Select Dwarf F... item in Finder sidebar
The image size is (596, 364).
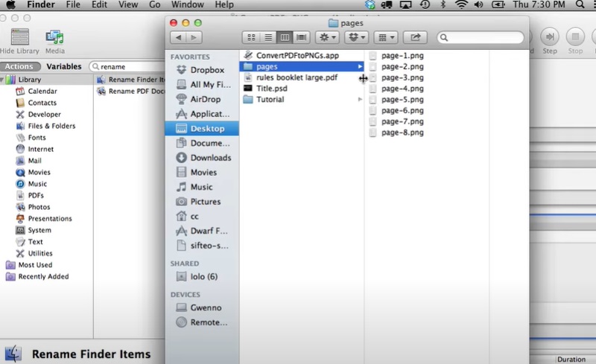pyautogui.click(x=202, y=231)
